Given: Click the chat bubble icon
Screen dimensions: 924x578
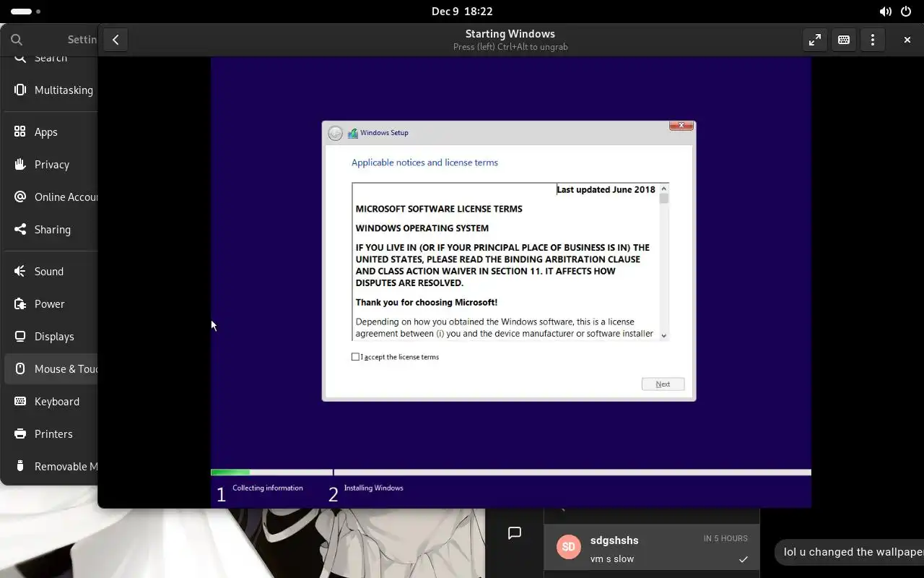Looking at the screenshot, I should click(515, 533).
